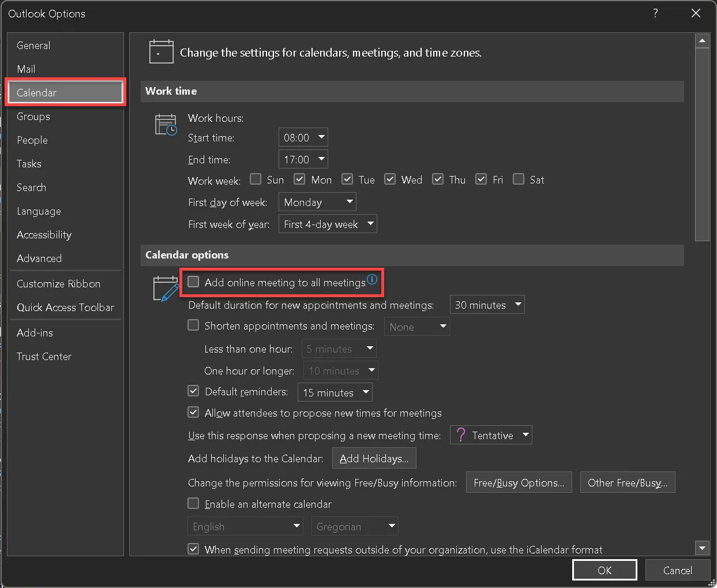This screenshot has width=717, height=588.
Task: Open the Shorten appointments None dropdown
Action: click(416, 327)
